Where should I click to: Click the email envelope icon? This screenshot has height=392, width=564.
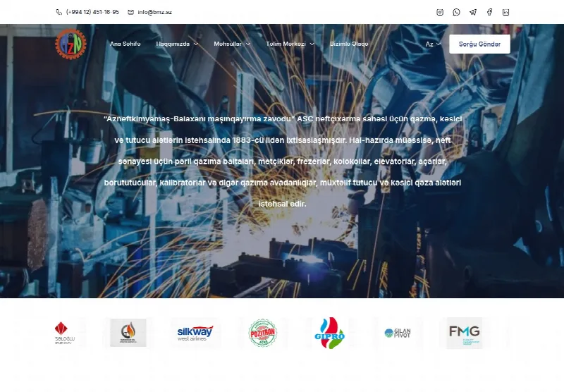pyautogui.click(x=130, y=12)
